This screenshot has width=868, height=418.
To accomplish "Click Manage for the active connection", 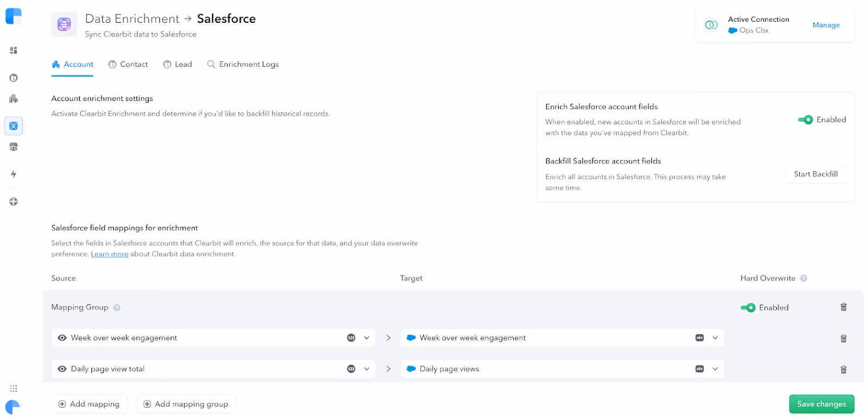I will coord(826,25).
